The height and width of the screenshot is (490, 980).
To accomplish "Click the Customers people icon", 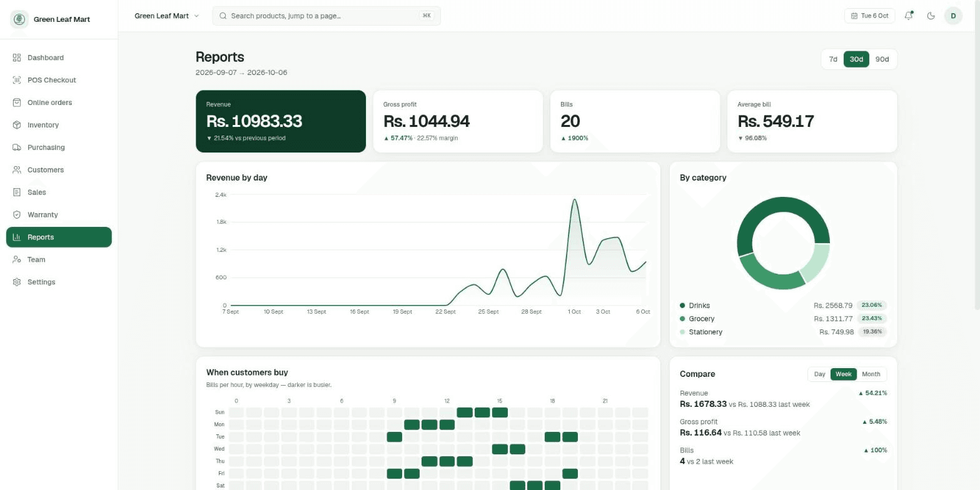I will [17, 170].
